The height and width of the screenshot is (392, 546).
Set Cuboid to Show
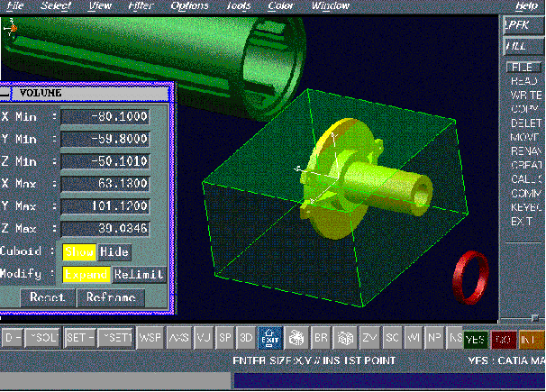tap(78, 251)
